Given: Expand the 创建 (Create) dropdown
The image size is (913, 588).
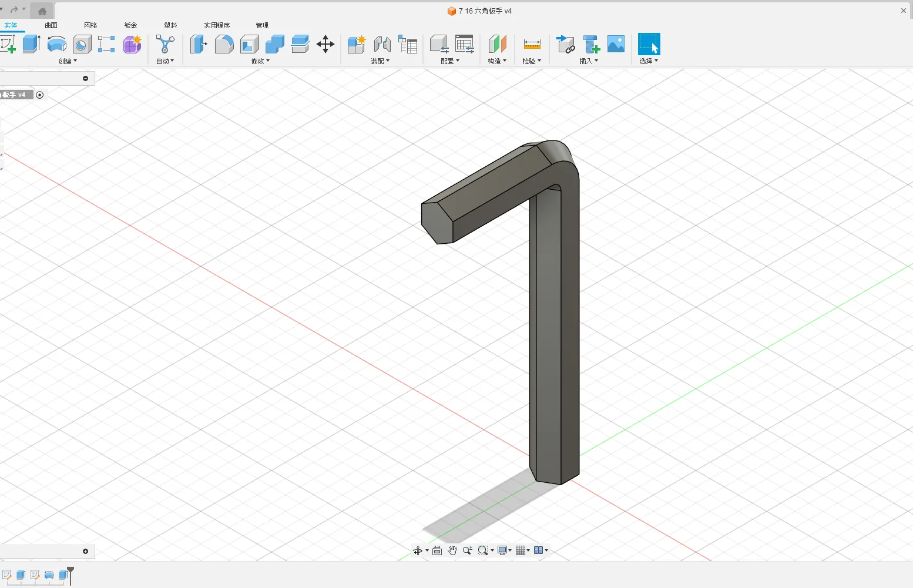Looking at the screenshot, I should [68, 61].
